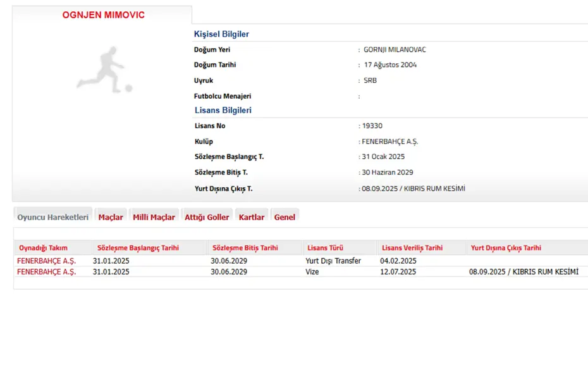The height and width of the screenshot is (391, 588).
Task: Click contract start value 31 Ocak 2025
Action: click(383, 156)
